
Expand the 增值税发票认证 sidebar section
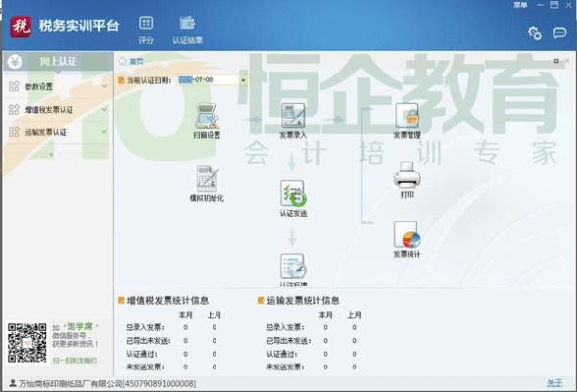[x=57, y=110]
